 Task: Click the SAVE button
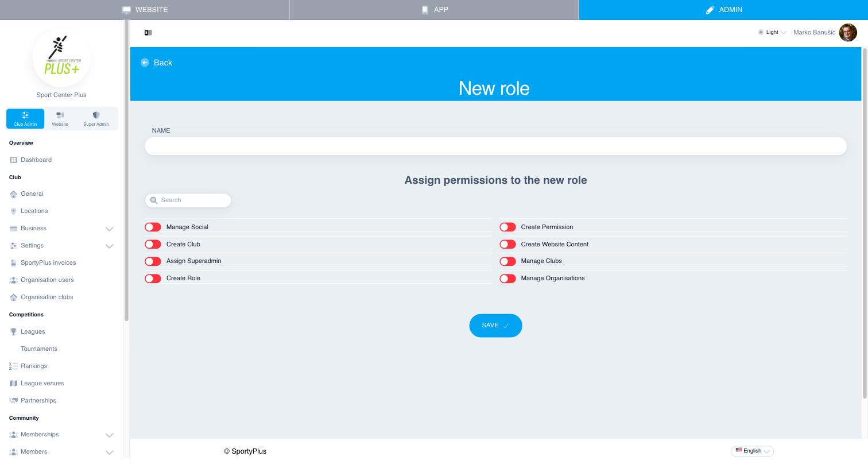[x=495, y=326]
